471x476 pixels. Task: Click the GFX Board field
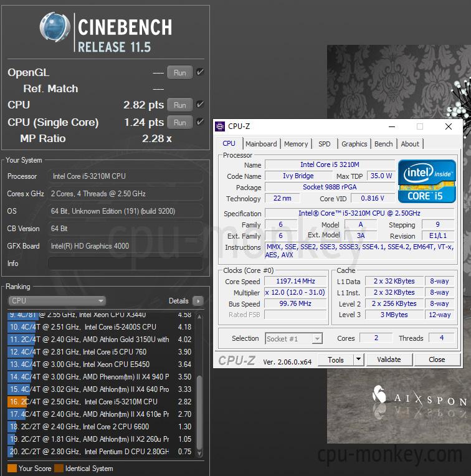125,246
